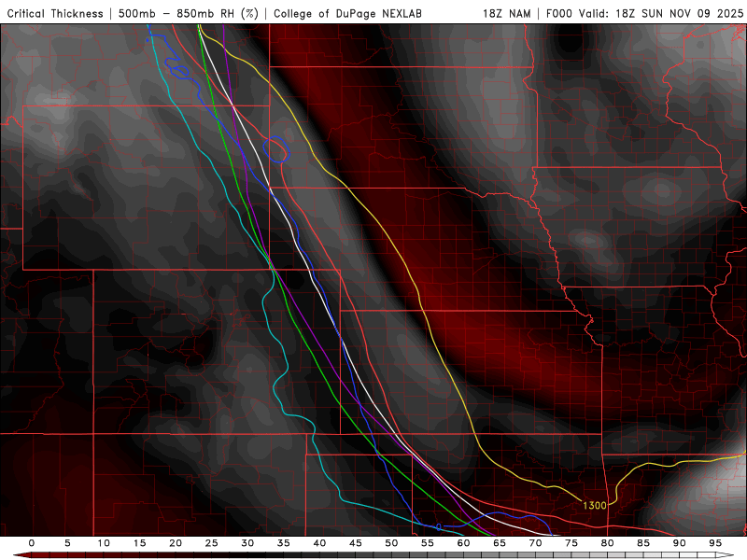This screenshot has width=747, height=560.
Task: Click the '50' value on the color scale
Action: click(391, 543)
